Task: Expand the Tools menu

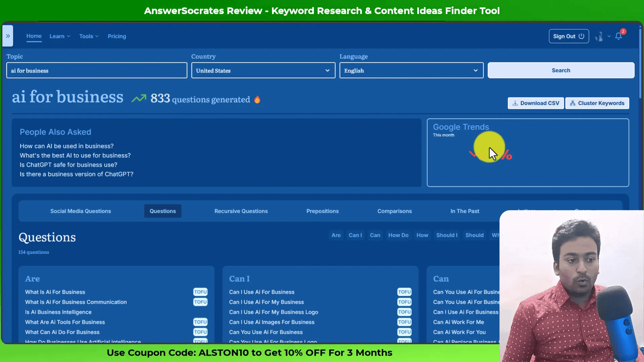Action: (89, 36)
